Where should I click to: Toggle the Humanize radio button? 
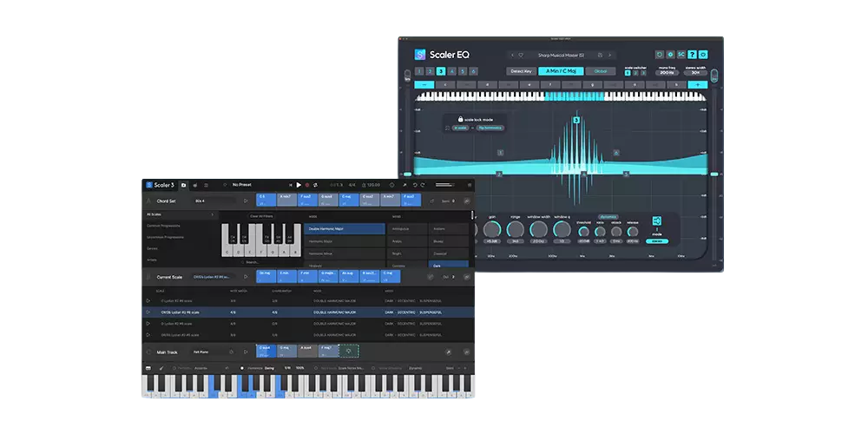[242, 368]
